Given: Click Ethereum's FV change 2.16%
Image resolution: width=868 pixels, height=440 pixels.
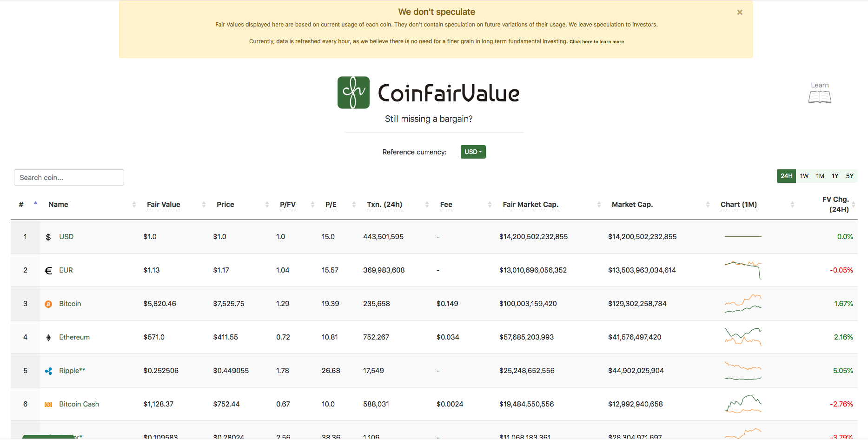Looking at the screenshot, I should (x=843, y=337).
